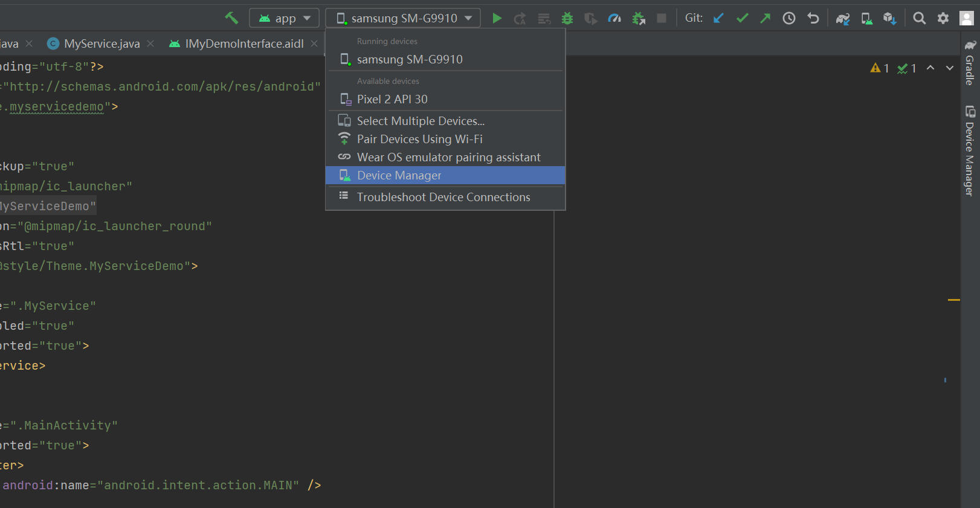The image size is (980, 508).
Task: Select running device samsung SM-G9910
Action: 445,59
